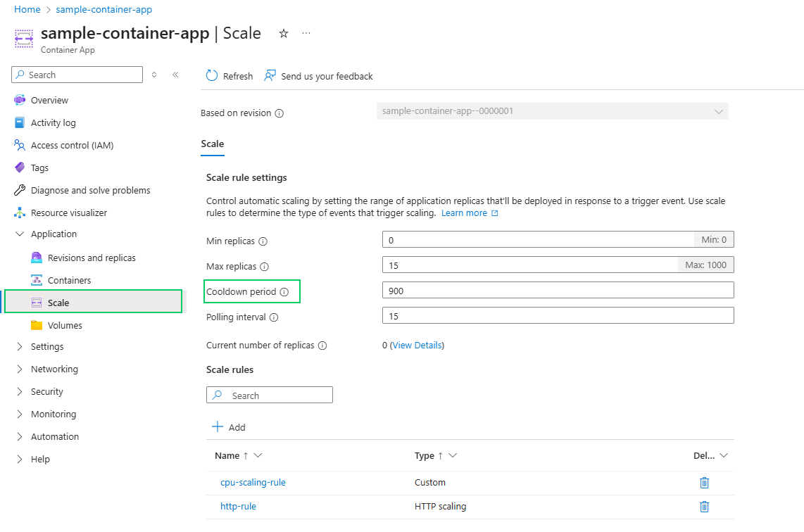Open the Based on revision dropdown
This screenshot has width=804, height=532.
(552, 111)
